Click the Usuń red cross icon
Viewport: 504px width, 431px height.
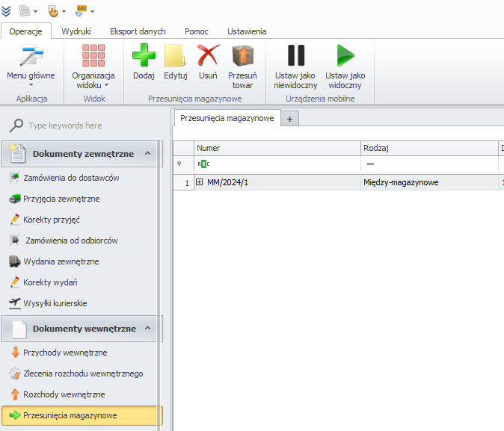(209, 55)
